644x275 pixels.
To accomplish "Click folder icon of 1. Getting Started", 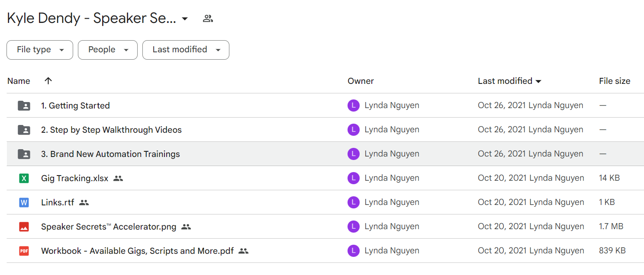I will 24,106.
